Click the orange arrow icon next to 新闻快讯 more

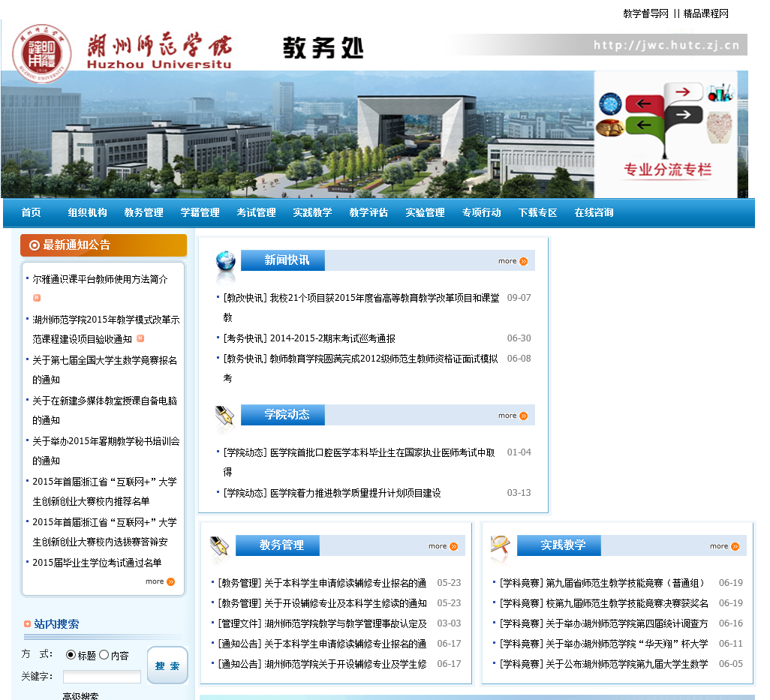[524, 261]
